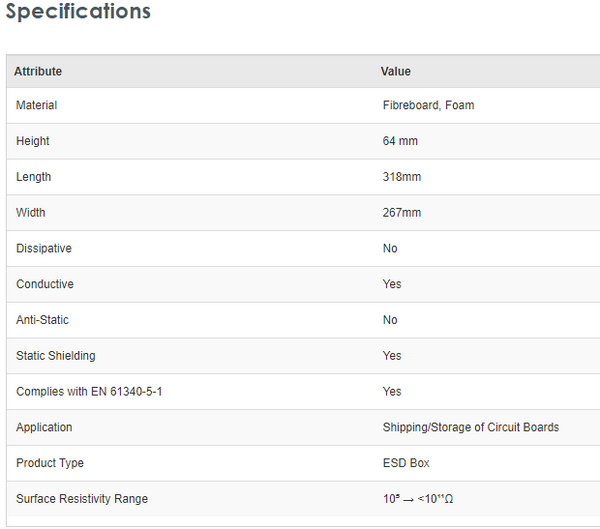Screen dimensions: 600x529
Task: Select the Product Type attribute label
Action: (50, 463)
